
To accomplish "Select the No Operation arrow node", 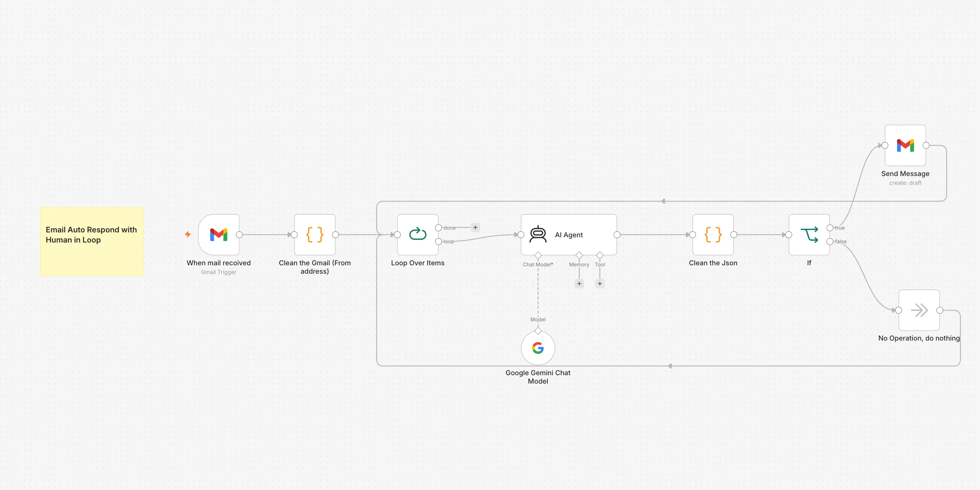I will pyautogui.click(x=919, y=310).
